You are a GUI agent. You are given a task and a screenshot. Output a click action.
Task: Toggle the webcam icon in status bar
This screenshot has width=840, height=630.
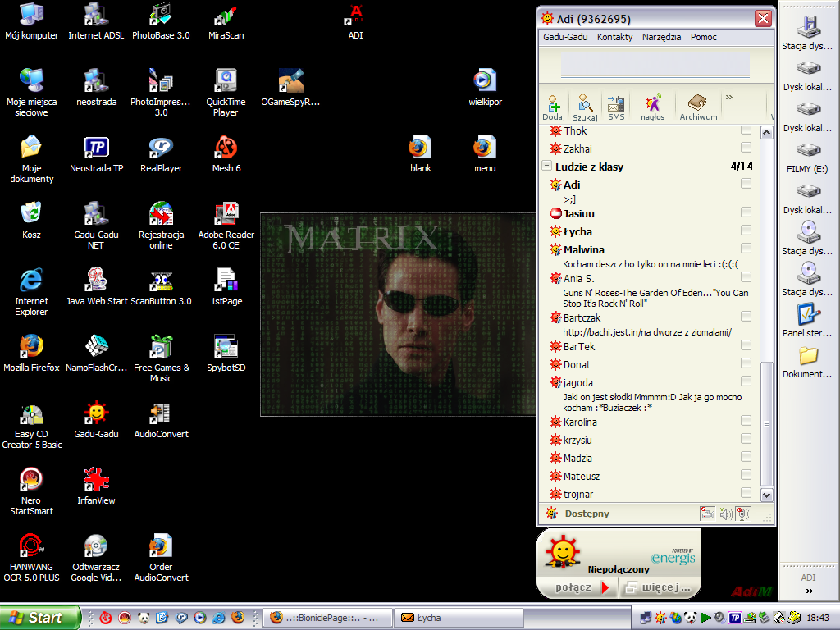pos(707,514)
